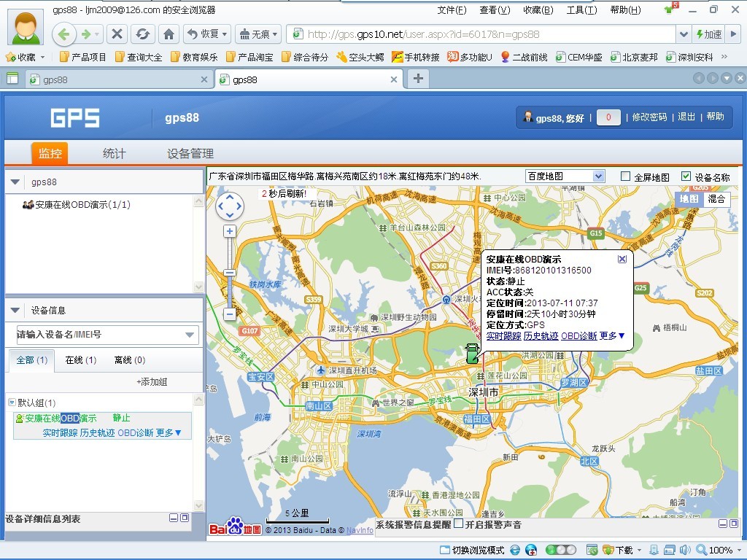Click OBD诊断 link in map popup

click(578, 336)
